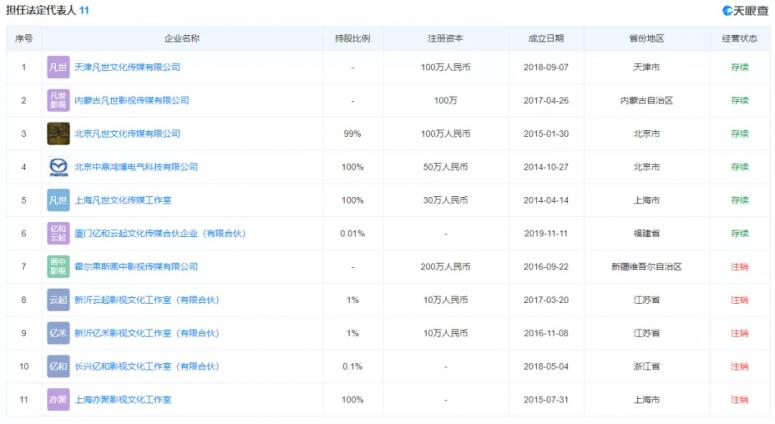Click the 亿和 logo for 长兴亿和影视
Viewport: 775px width, 424px height.
point(58,366)
